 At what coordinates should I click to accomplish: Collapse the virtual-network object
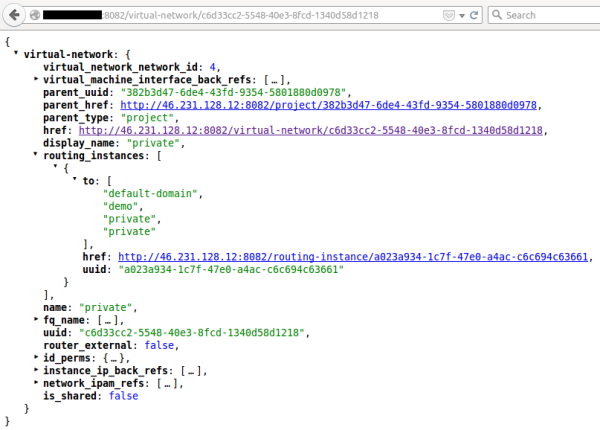(x=16, y=53)
